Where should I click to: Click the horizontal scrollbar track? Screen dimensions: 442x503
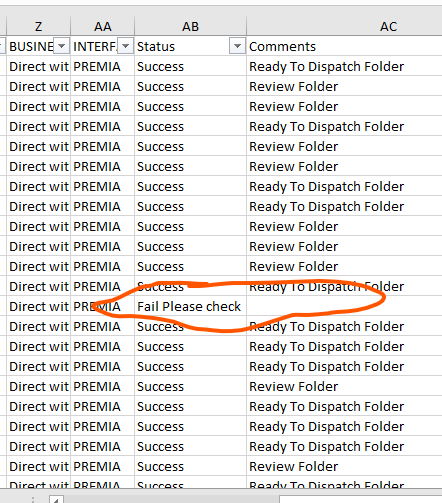172,500
